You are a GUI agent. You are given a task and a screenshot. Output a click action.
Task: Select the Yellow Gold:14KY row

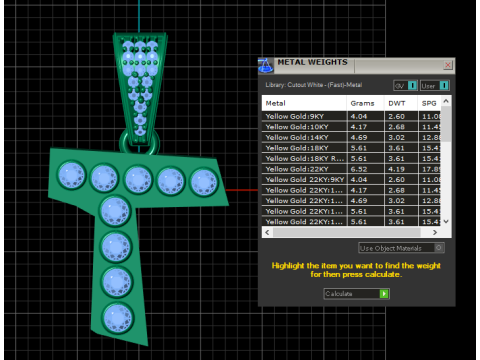pyautogui.click(x=352, y=137)
